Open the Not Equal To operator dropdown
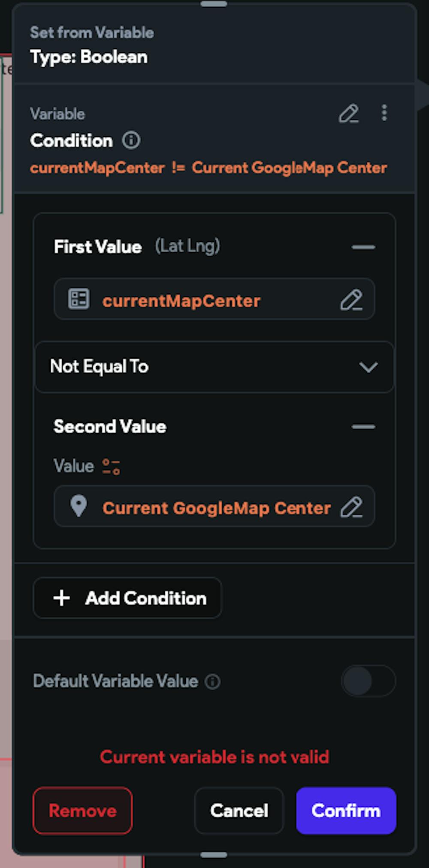The height and width of the screenshot is (868, 429). (x=214, y=367)
